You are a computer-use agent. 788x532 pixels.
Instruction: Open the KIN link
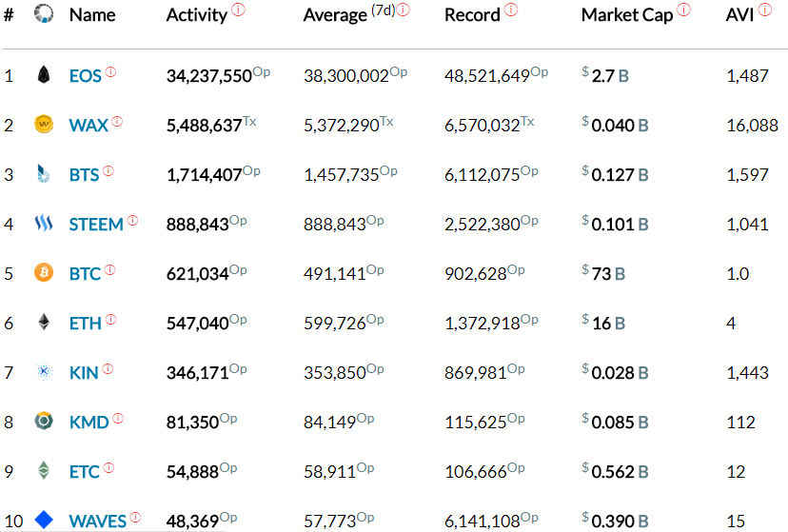click(x=84, y=373)
